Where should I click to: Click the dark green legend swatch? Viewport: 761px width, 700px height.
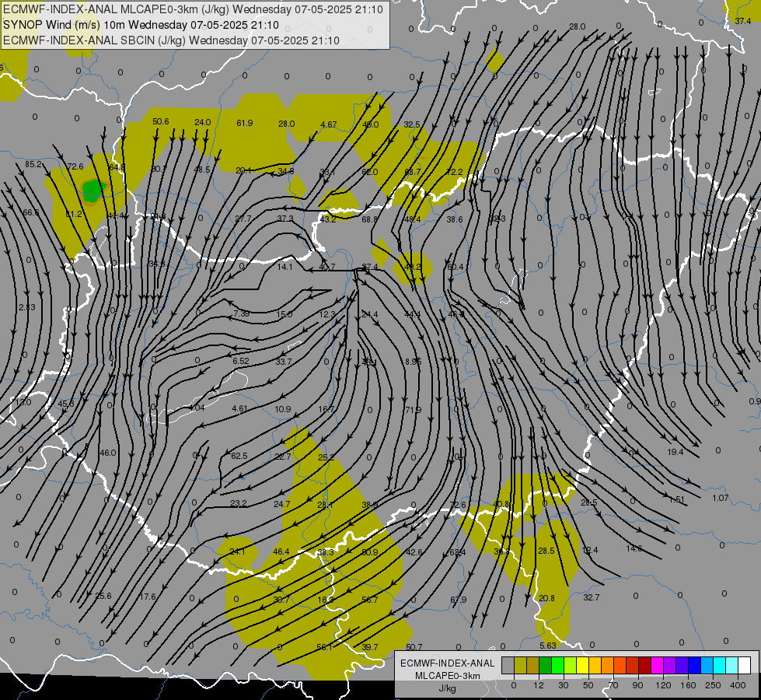pyautogui.click(x=545, y=665)
